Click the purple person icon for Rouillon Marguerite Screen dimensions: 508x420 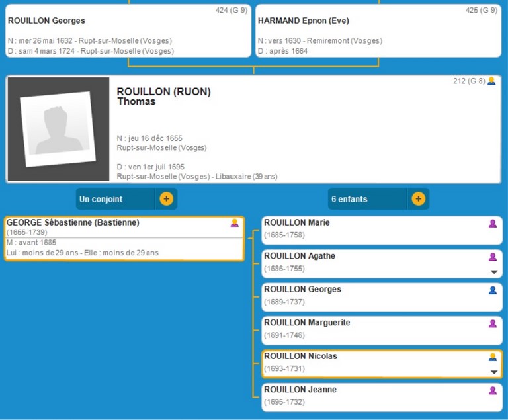492,323
